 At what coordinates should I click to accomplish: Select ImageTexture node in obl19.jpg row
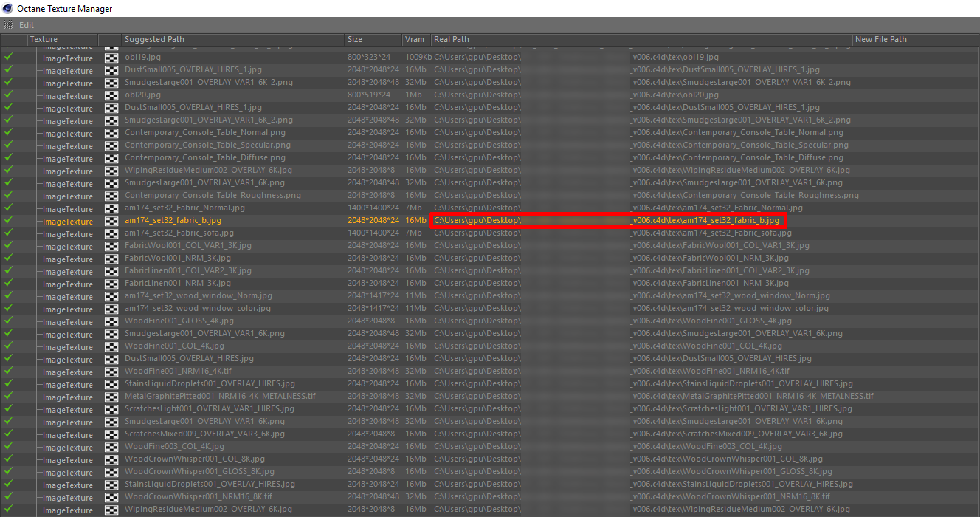click(x=68, y=58)
